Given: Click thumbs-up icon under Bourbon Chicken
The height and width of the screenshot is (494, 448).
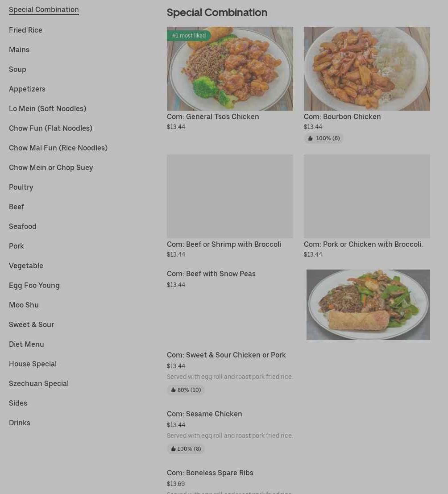Looking at the screenshot, I should coord(310,138).
